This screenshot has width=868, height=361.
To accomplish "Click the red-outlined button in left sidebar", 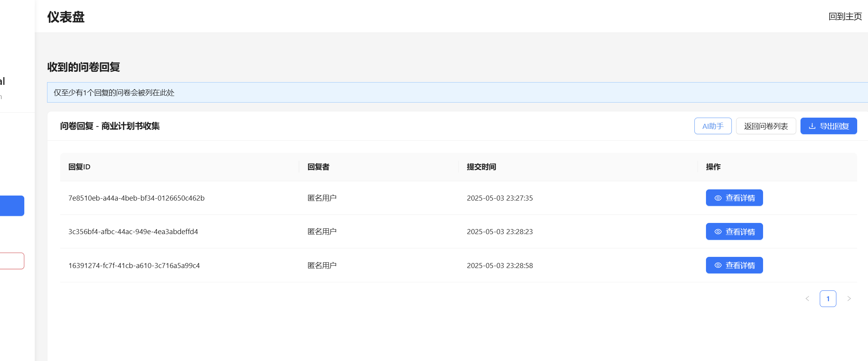I will pyautogui.click(x=12, y=261).
